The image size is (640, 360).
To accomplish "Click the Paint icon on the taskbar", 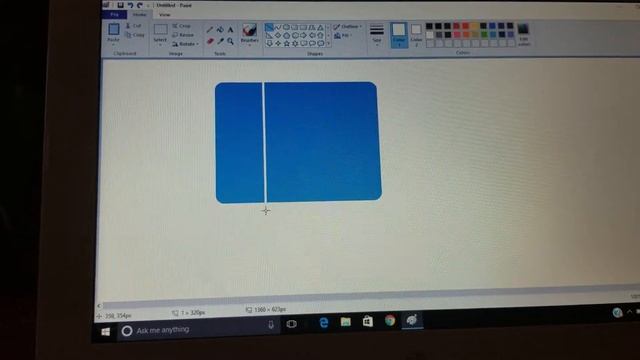I will click(x=412, y=320).
